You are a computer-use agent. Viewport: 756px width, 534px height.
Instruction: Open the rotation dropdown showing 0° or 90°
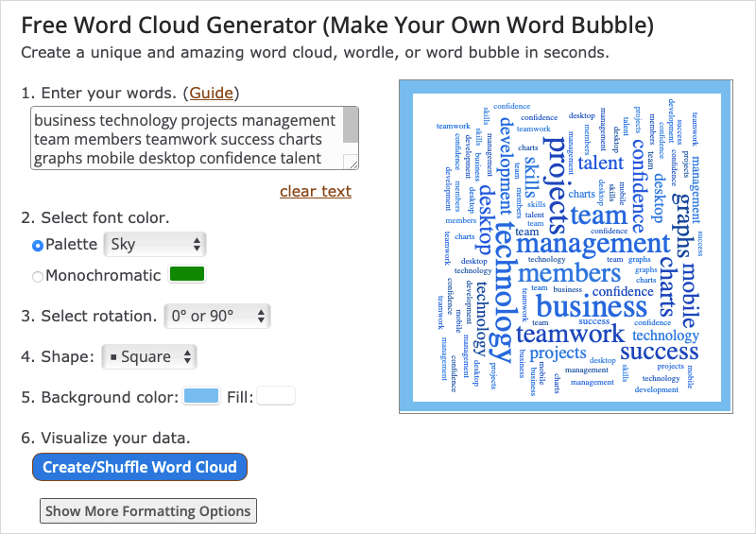pyautogui.click(x=216, y=316)
